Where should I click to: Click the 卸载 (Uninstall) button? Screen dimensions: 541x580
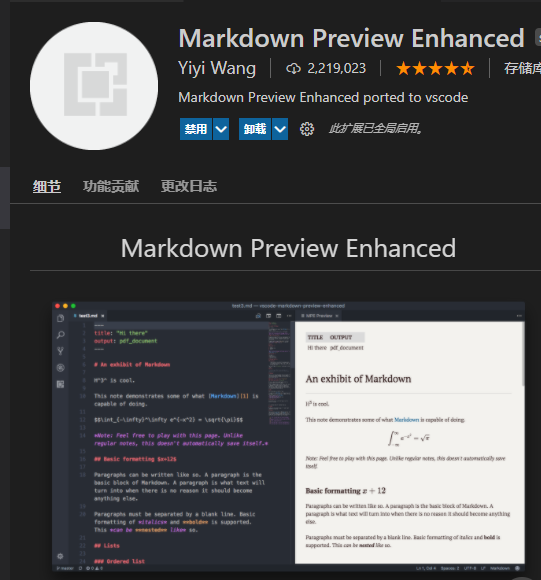pyautogui.click(x=255, y=129)
